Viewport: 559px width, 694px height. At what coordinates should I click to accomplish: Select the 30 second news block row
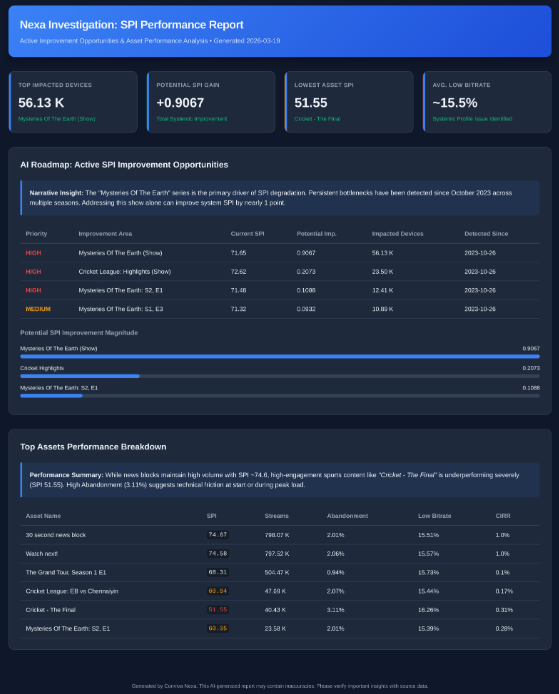(x=280, y=535)
